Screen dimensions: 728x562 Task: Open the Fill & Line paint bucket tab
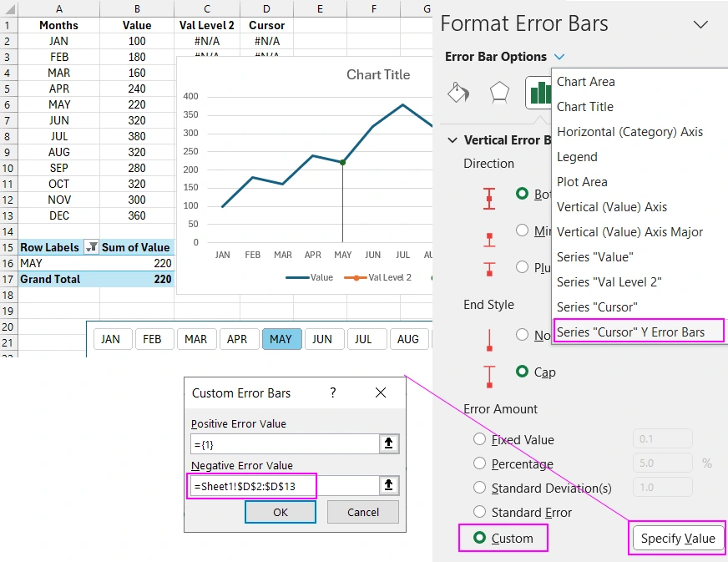click(x=458, y=92)
